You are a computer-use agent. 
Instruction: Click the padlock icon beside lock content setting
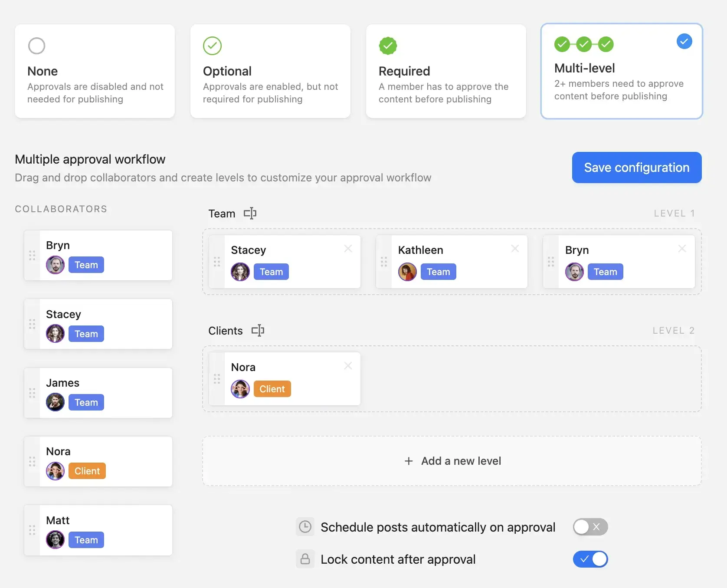pos(305,559)
